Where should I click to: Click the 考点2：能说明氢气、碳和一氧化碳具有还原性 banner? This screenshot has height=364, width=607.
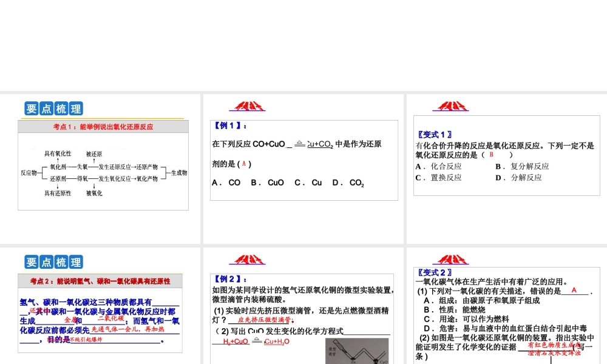pyautogui.click(x=100, y=281)
